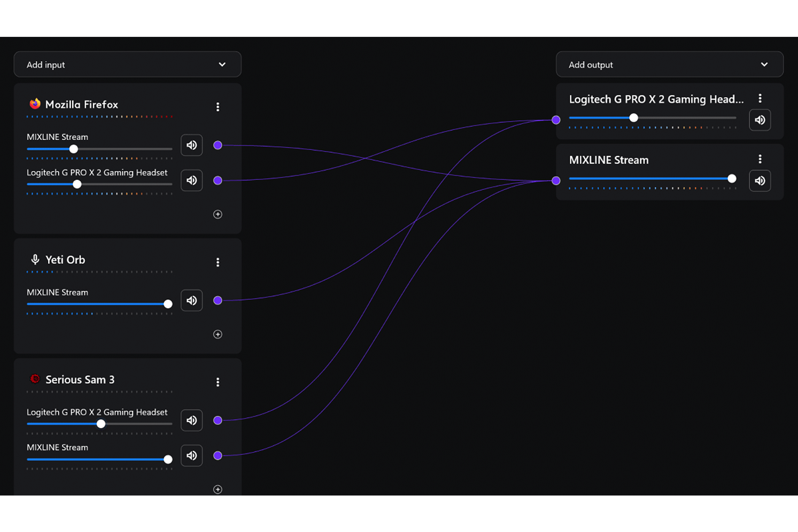Click Logitech G PRO X 2 output volume handle
Screen dimensions: 798x532
pyautogui.click(x=633, y=118)
